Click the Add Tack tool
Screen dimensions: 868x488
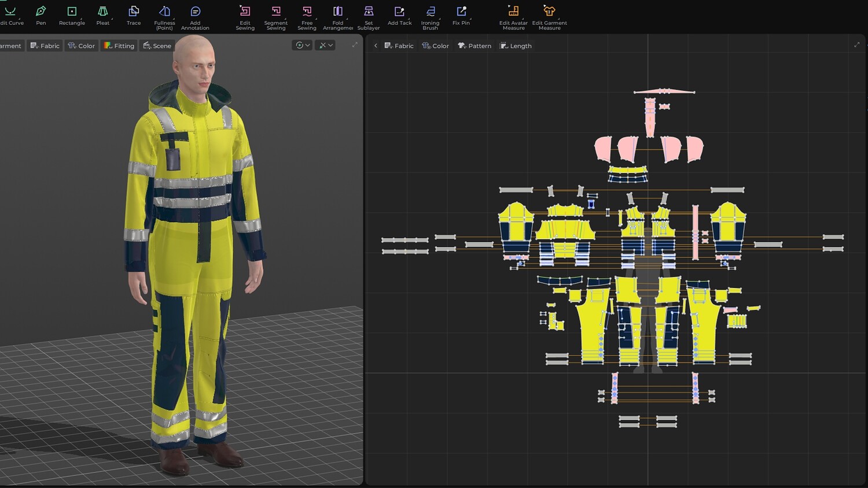pyautogui.click(x=399, y=16)
